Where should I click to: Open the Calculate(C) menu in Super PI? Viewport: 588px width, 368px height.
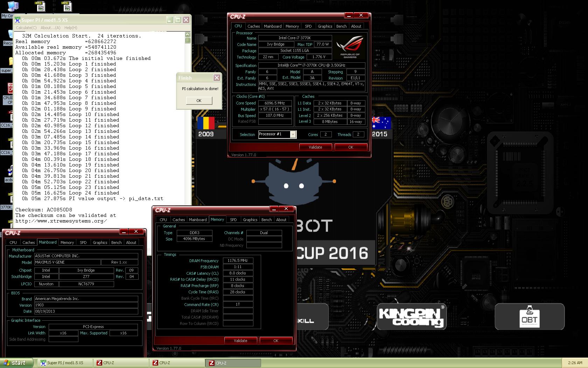pos(26,28)
